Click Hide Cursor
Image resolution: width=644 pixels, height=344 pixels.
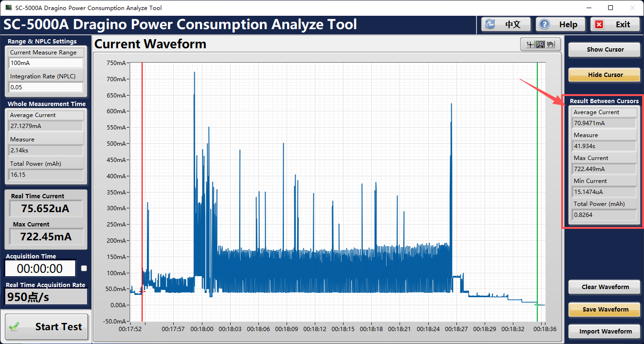(604, 75)
